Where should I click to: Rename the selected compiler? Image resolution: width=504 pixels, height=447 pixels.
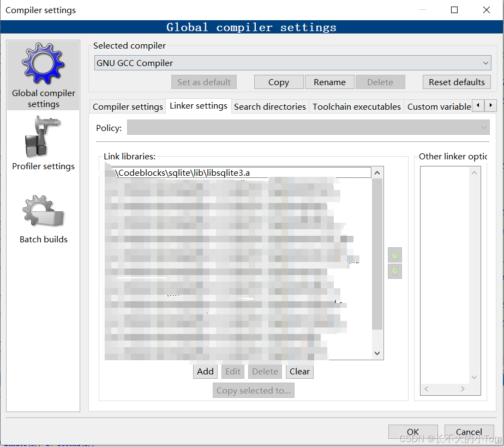tap(329, 82)
